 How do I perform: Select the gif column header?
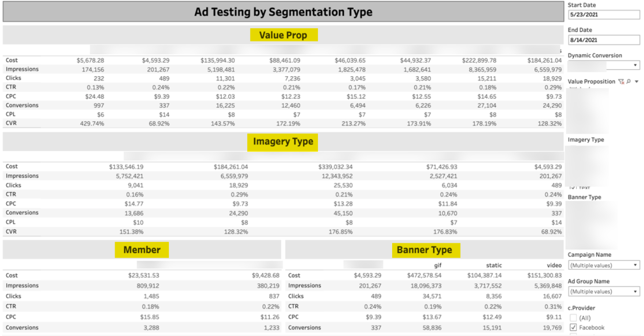coord(437,265)
